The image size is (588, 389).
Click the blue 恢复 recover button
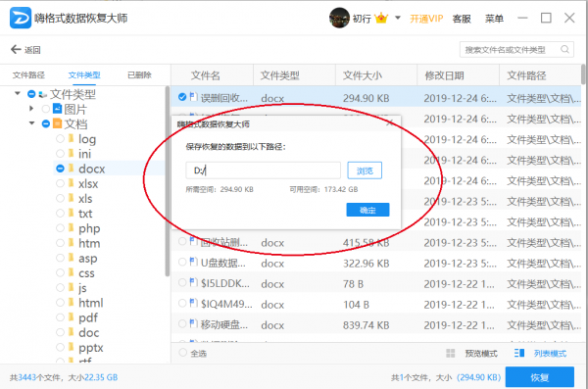point(540,377)
